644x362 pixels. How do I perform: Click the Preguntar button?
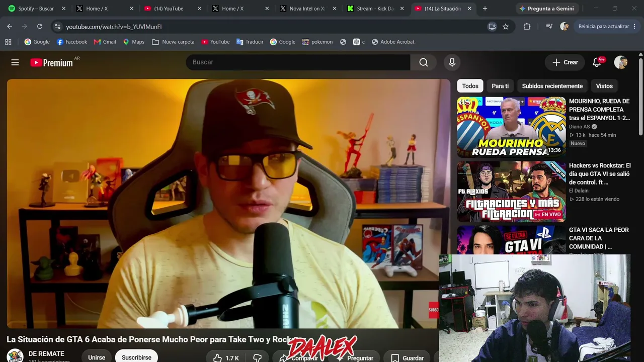point(354,357)
